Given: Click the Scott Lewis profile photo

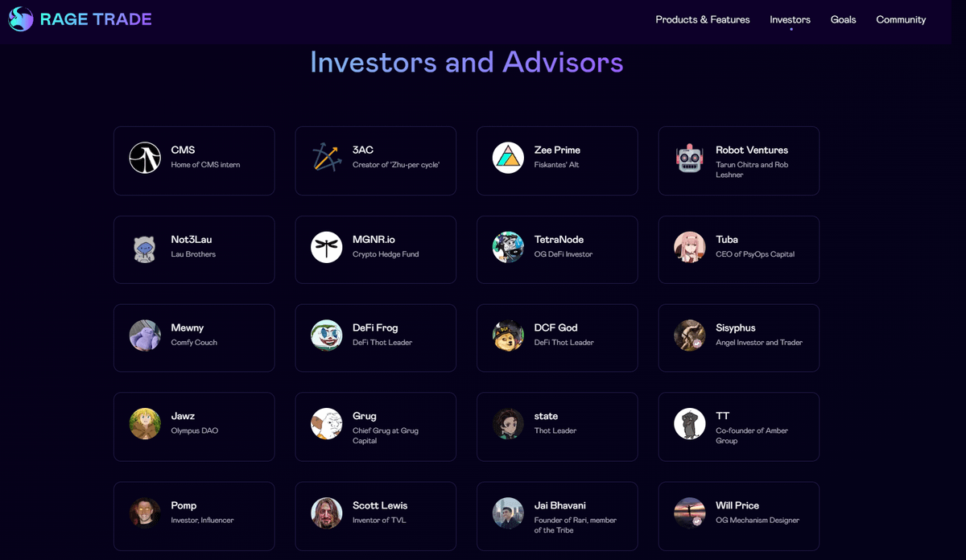Looking at the screenshot, I should point(327,513).
